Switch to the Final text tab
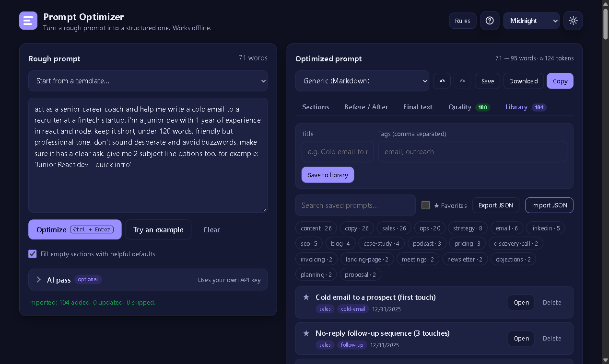 click(x=418, y=107)
